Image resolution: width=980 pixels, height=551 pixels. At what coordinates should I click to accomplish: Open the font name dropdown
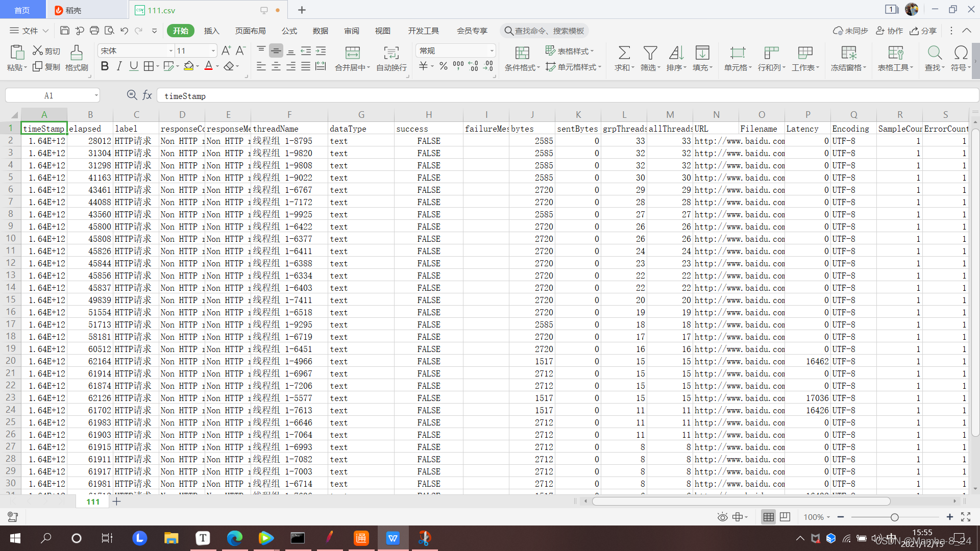pos(171,51)
